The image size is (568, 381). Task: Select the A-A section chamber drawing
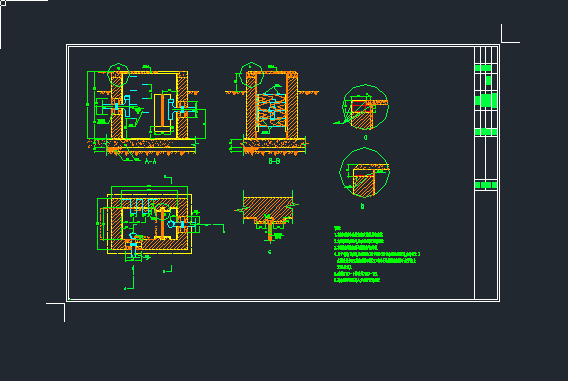pos(146,112)
